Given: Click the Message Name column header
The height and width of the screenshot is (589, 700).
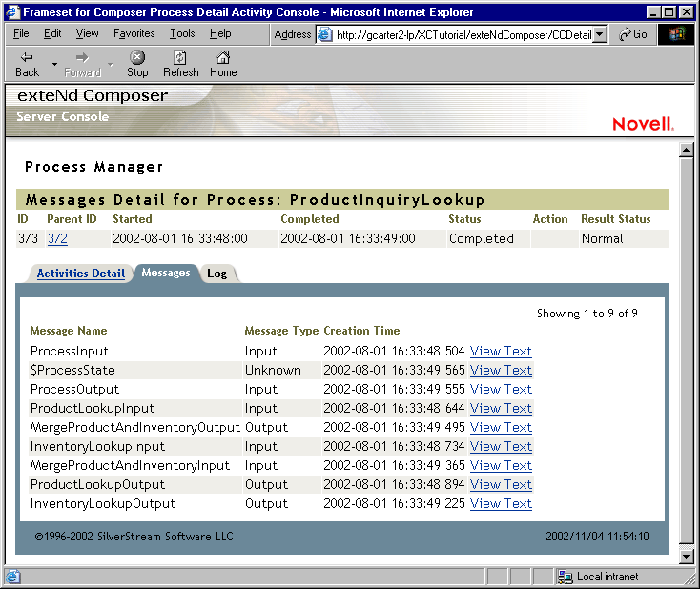Looking at the screenshot, I should [x=69, y=331].
